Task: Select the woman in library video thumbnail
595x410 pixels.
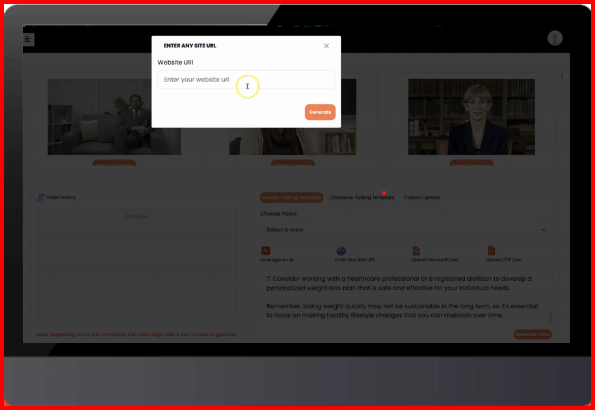Action: click(471, 117)
